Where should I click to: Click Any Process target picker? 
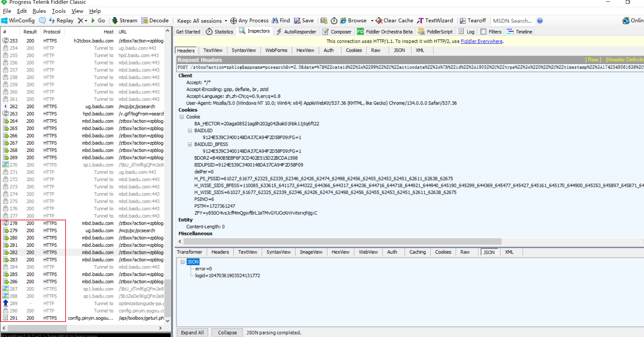click(x=249, y=21)
